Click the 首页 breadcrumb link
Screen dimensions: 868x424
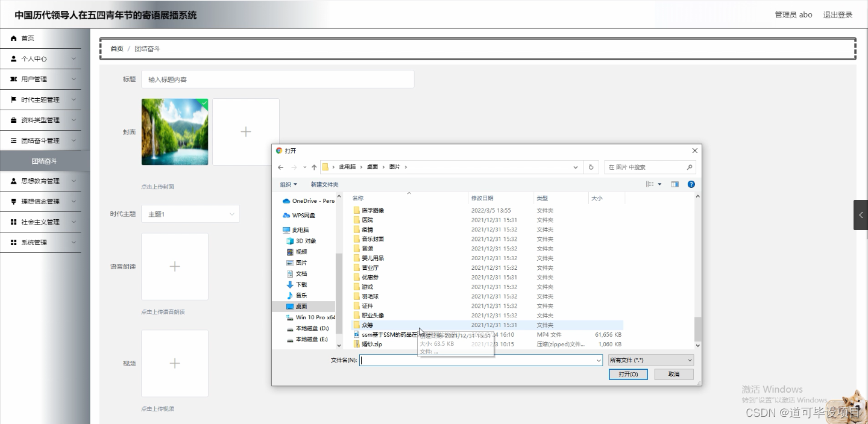click(117, 49)
